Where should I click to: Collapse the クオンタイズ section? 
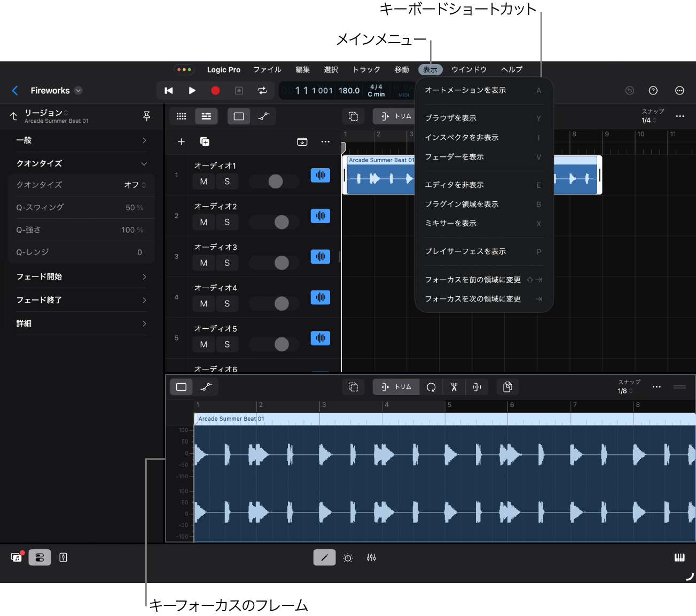tap(144, 163)
